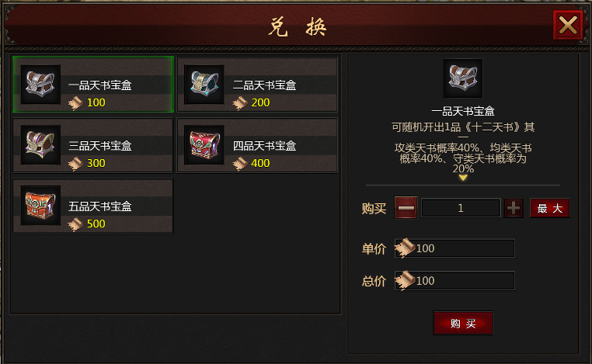Decrease purchase quantity with minus button
This screenshot has height=364, width=592.
[x=406, y=208]
